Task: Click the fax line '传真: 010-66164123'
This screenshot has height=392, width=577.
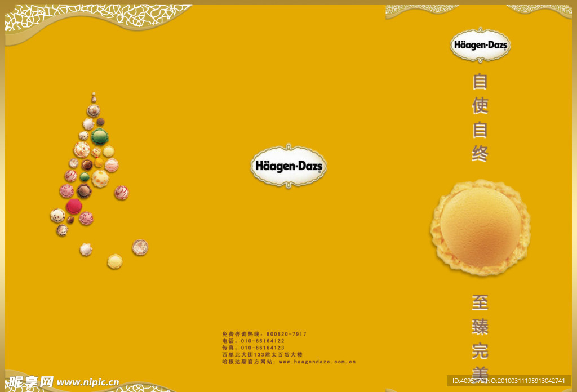Action: 253,348
